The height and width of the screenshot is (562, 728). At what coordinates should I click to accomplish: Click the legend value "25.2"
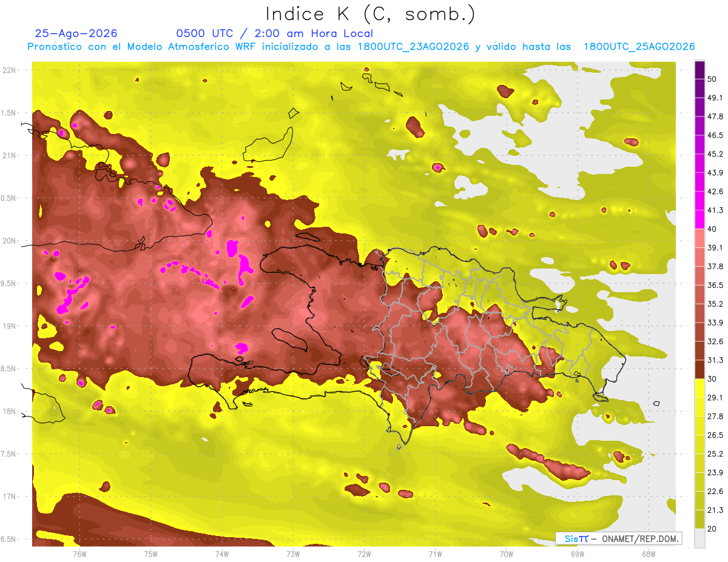point(715,454)
